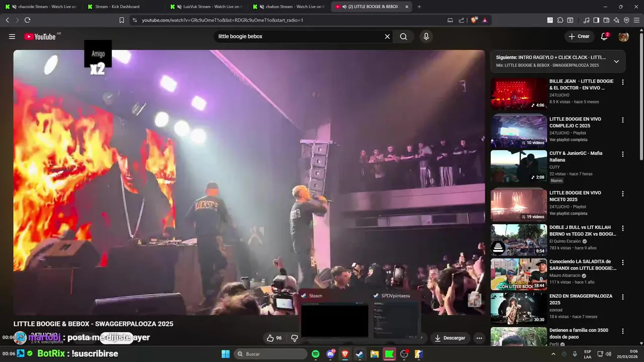
Task: Open options for CUTY & JuniorGC Mafia Italiana
Action: point(623,154)
